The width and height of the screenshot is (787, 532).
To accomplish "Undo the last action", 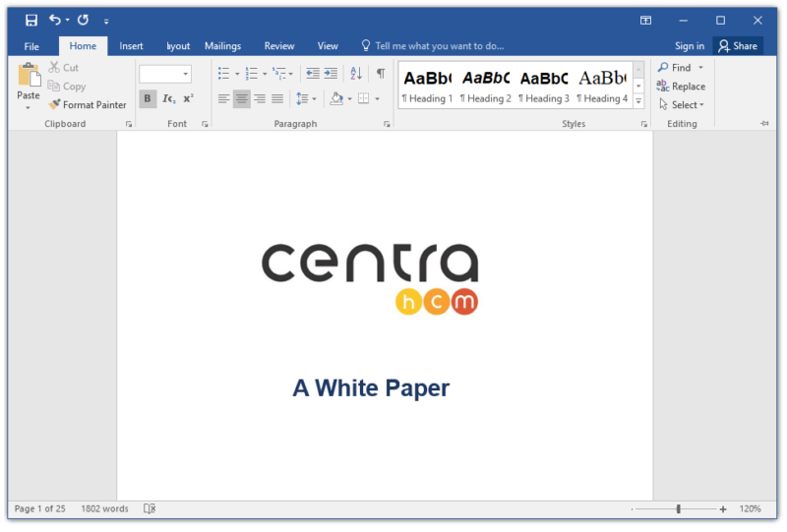I will coord(55,20).
